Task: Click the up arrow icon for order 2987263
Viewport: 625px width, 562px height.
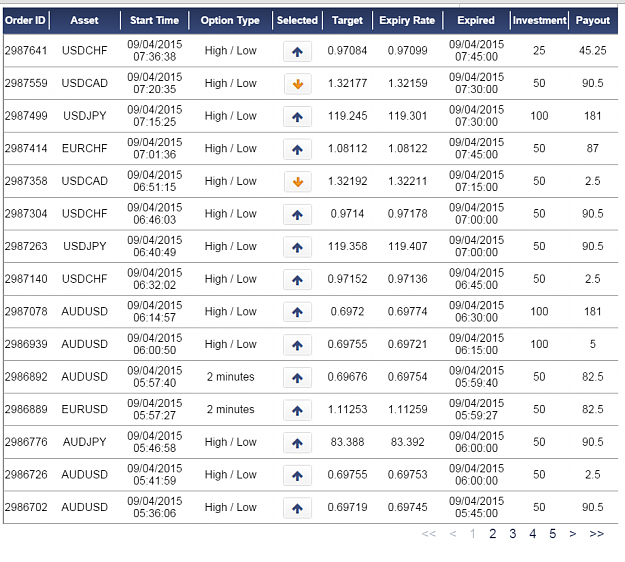Action: (x=297, y=248)
